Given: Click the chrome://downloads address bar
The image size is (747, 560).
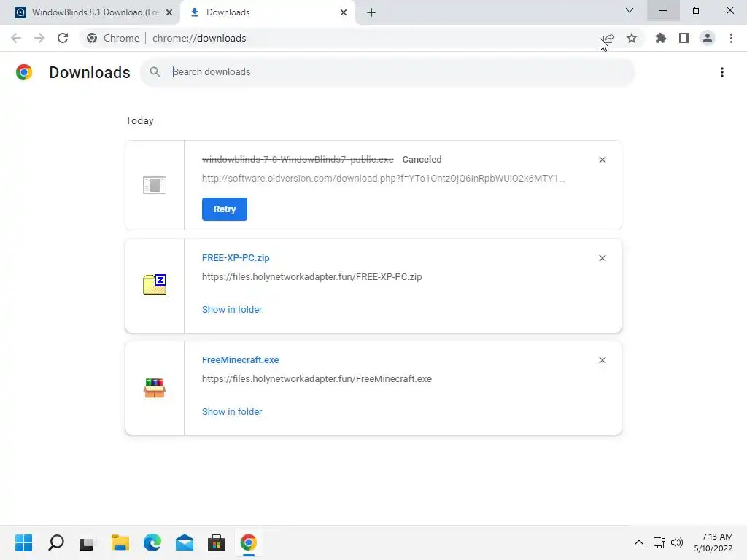Looking at the screenshot, I should click(x=362, y=38).
